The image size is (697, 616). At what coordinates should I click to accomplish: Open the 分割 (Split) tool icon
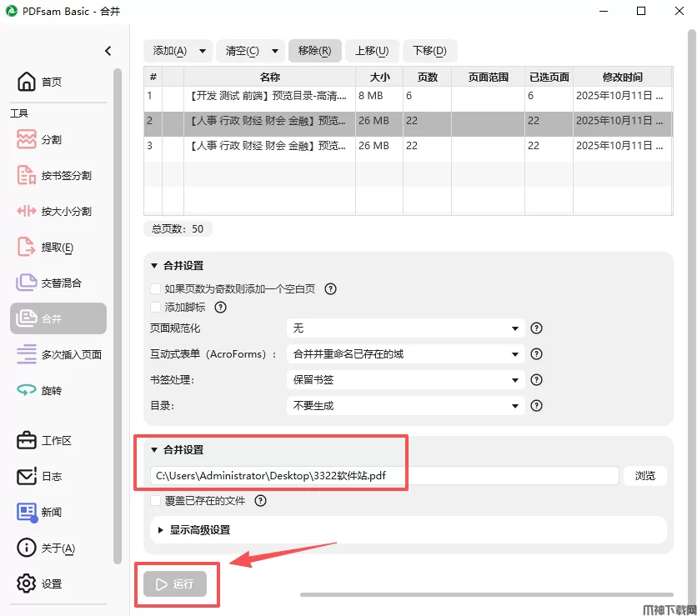pos(27,139)
